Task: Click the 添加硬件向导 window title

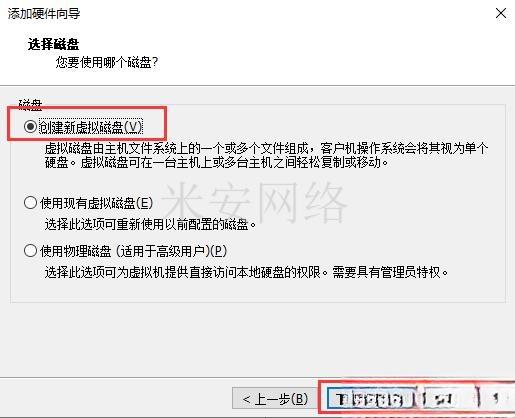Action: (x=44, y=14)
